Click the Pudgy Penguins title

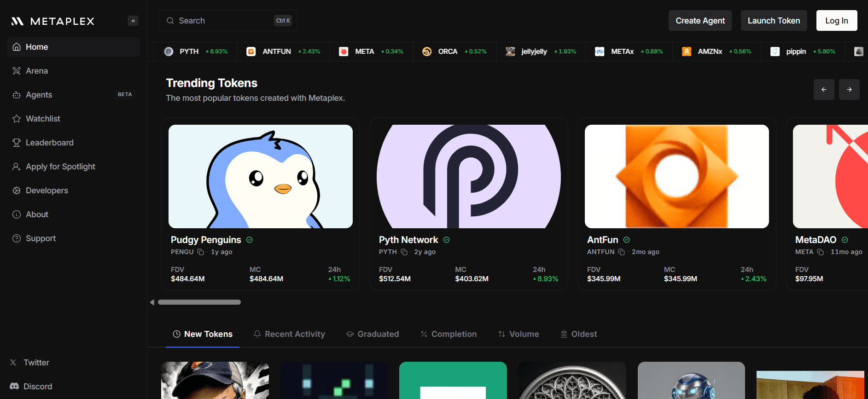click(206, 240)
